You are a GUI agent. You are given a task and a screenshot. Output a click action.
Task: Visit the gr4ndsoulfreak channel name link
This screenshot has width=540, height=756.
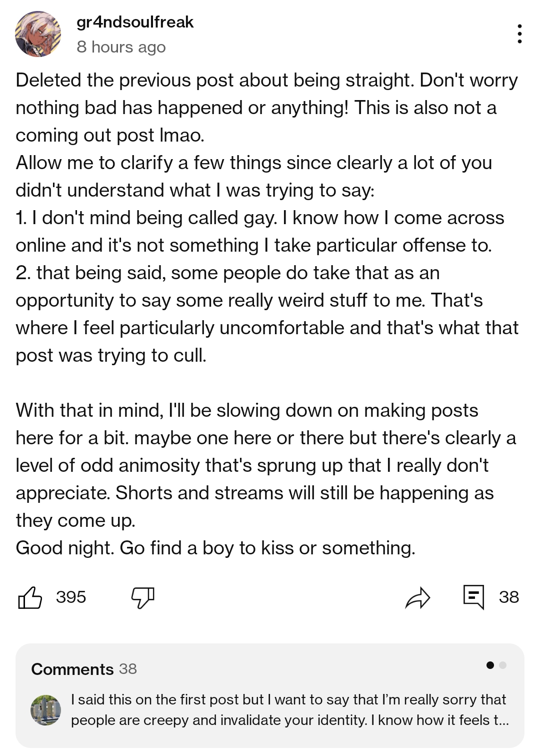pyautogui.click(x=135, y=22)
